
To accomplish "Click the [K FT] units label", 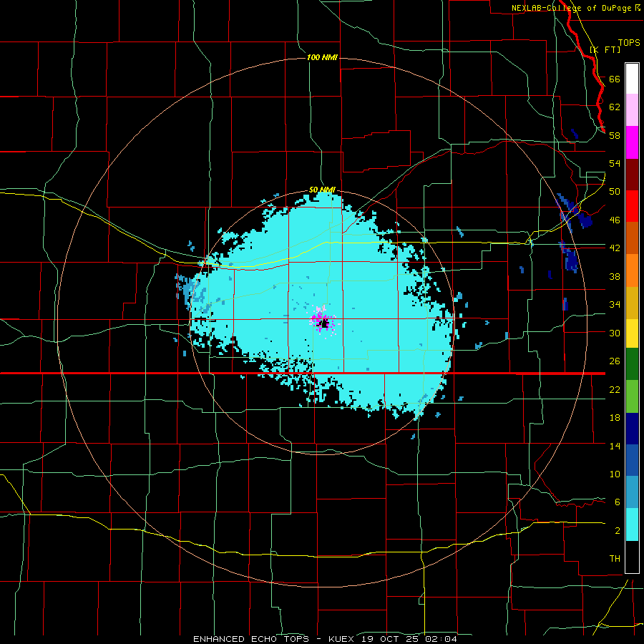I will (x=605, y=49).
